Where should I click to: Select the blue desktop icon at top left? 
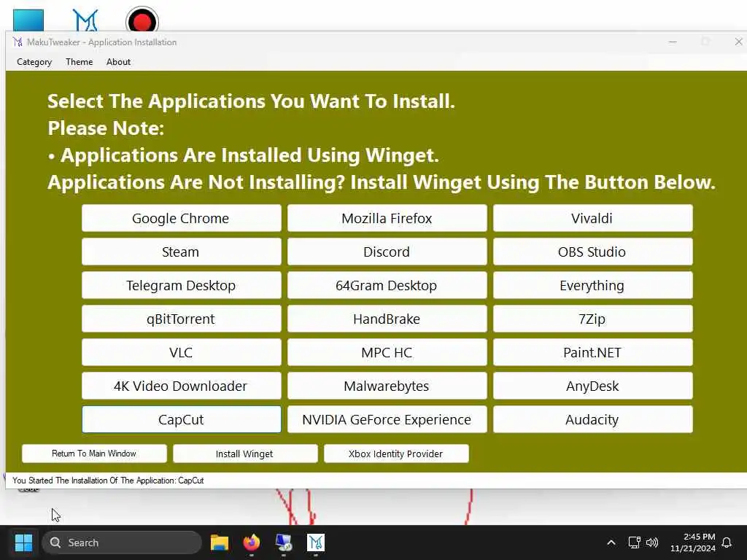tap(28, 20)
